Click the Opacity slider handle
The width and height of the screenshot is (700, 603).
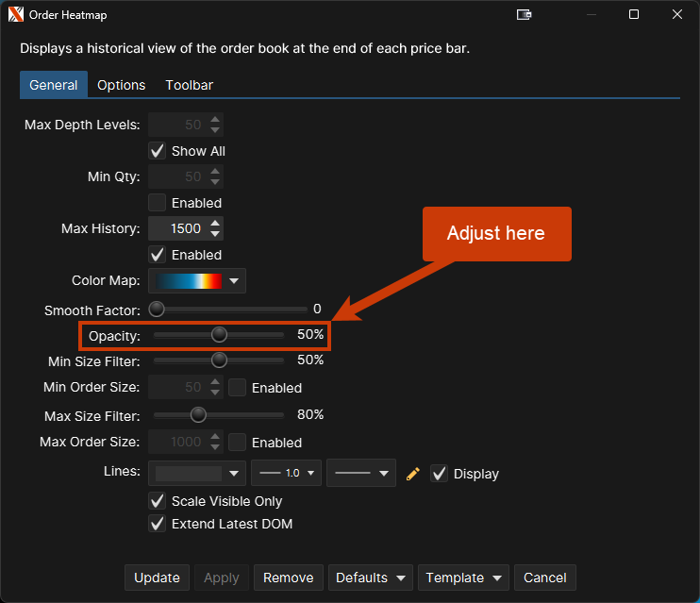[220, 334]
